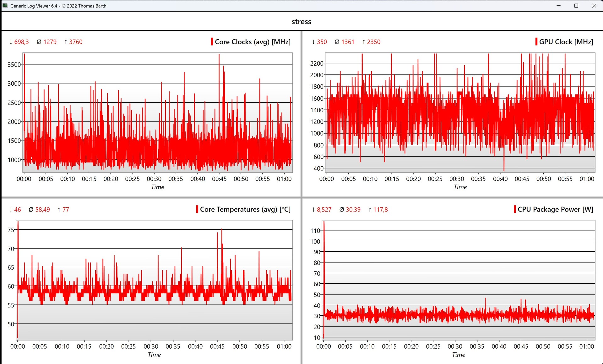603x364 pixels.
Task: Maximize the Generic Log Viewer window
Action: click(x=576, y=6)
